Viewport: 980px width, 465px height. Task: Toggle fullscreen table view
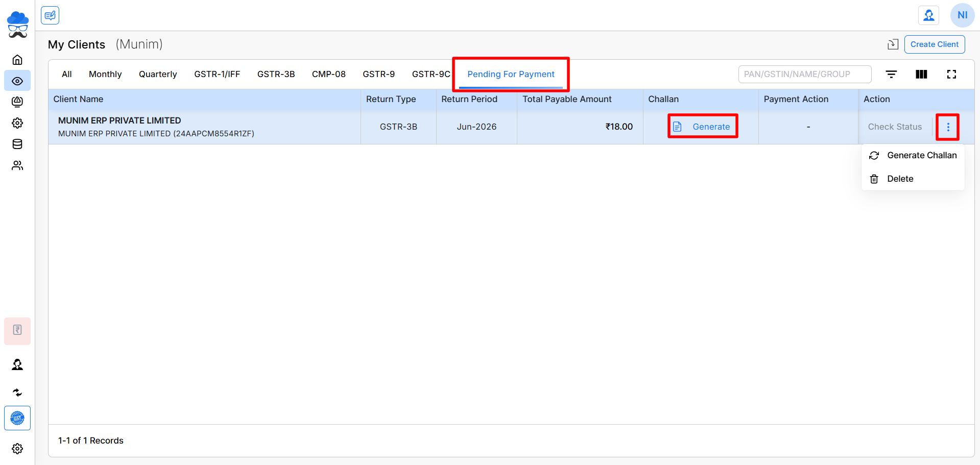(951, 74)
